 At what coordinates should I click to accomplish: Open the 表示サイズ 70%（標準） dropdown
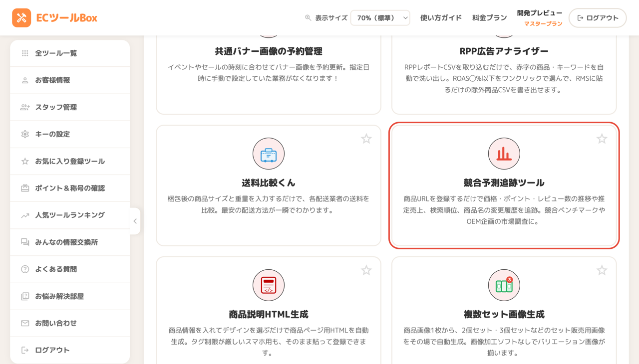click(x=380, y=18)
